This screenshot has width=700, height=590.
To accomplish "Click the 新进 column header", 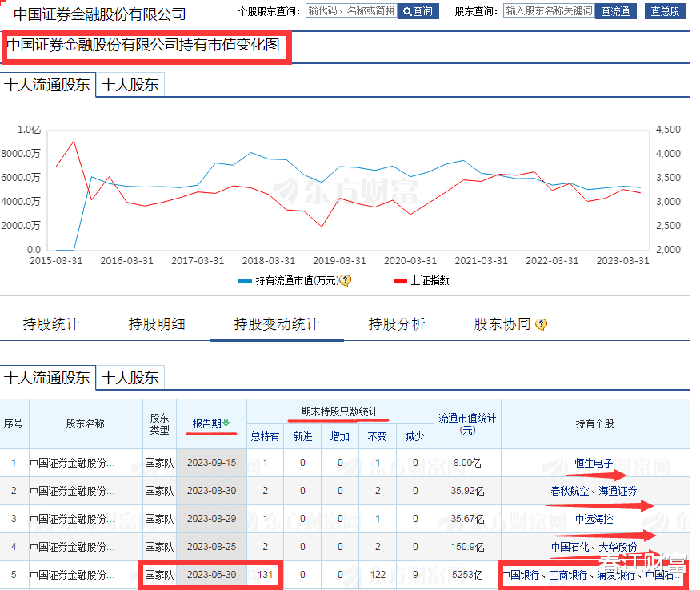I will tap(302, 436).
